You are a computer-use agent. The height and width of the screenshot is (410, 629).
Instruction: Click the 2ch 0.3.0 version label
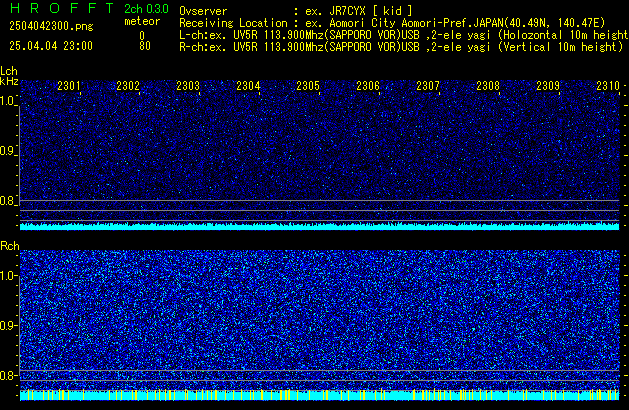click(146, 8)
